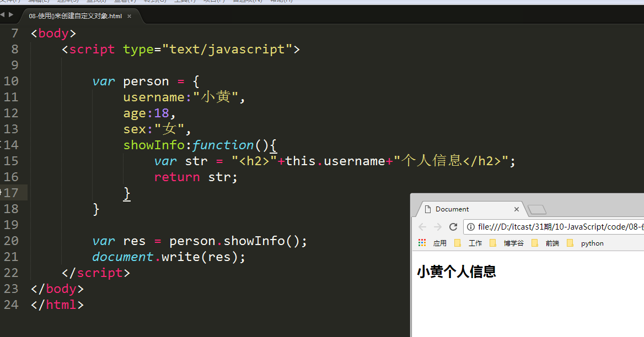Image resolution: width=644 pixels, height=337 pixels.
Task: Select the 08-使用{}来创建自定义对象.html editor tab
Action: coord(75,16)
